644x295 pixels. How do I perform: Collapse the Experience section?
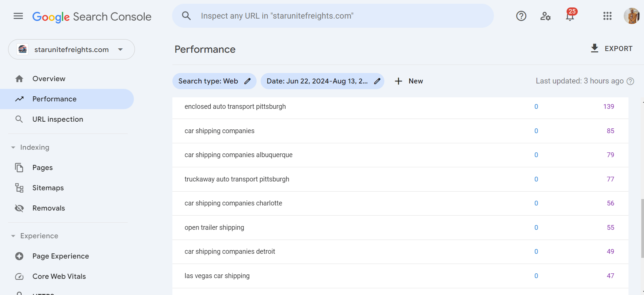tap(13, 236)
